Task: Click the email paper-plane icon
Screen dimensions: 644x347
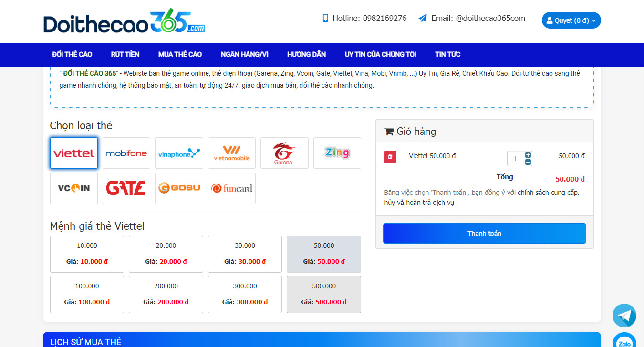Action: click(x=423, y=18)
